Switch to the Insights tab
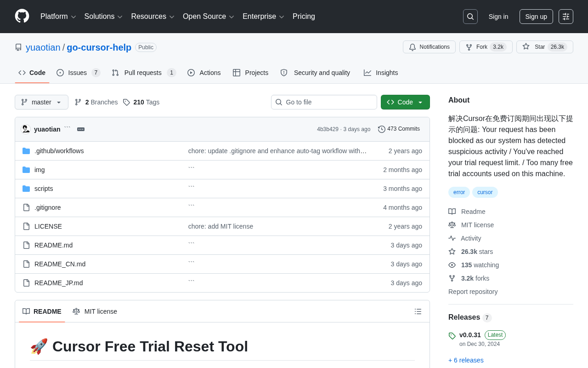 pos(381,73)
